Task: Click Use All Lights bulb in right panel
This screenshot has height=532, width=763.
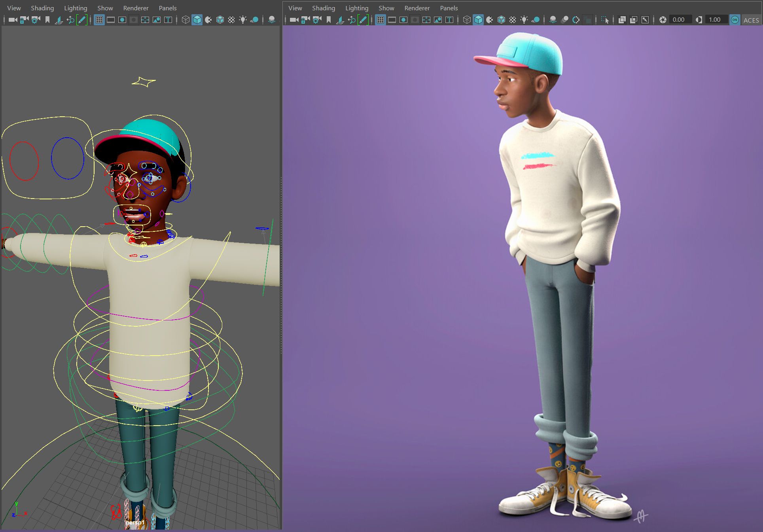Action: [x=524, y=20]
